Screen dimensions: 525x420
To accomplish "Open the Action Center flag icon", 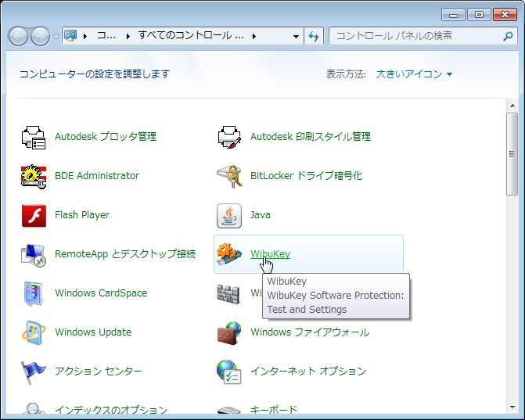I will [x=33, y=372].
